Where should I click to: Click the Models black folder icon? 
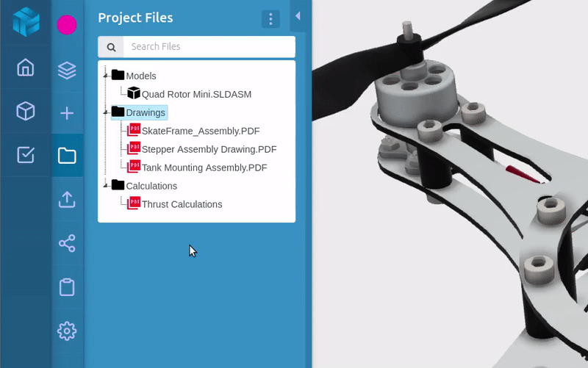(x=118, y=75)
